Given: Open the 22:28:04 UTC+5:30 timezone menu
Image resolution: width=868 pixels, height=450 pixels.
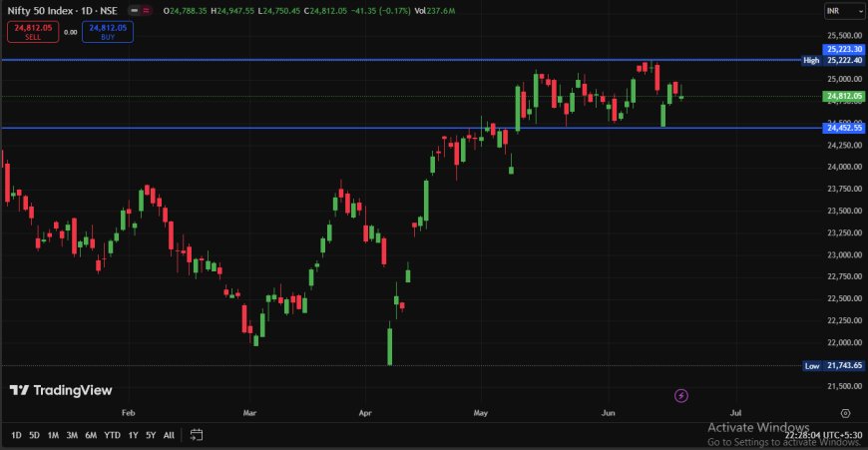Looking at the screenshot, I should pyautogui.click(x=823, y=436).
